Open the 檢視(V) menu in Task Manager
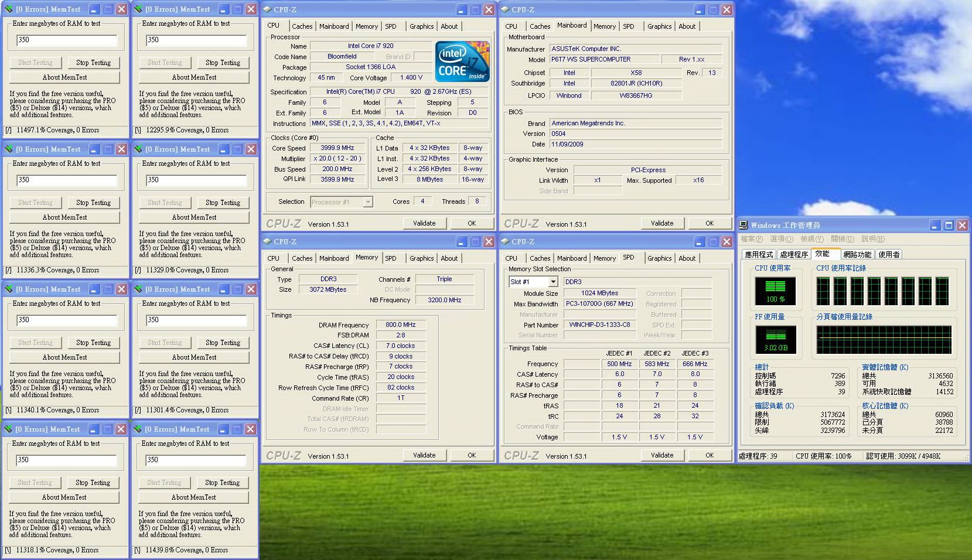This screenshot has height=560, width=972. point(812,239)
